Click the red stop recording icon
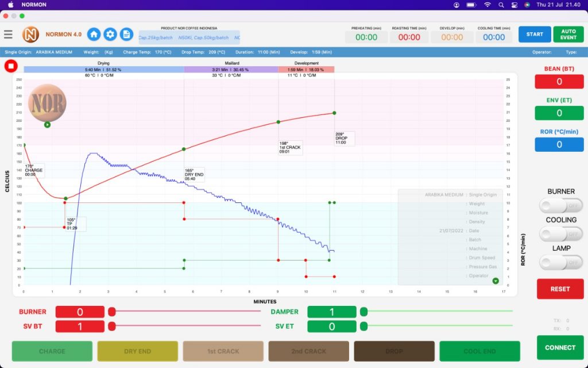This screenshot has height=368, width=588. click(x=11, y=66)
